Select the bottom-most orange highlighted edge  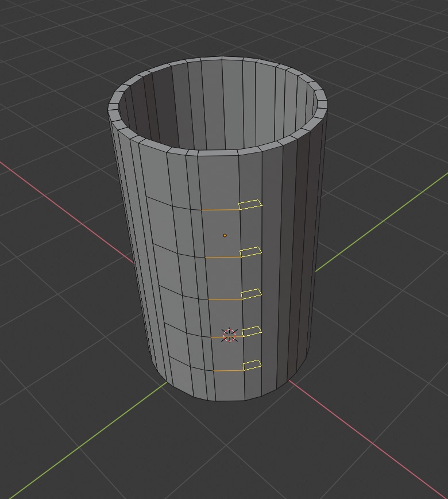[228, 371]
